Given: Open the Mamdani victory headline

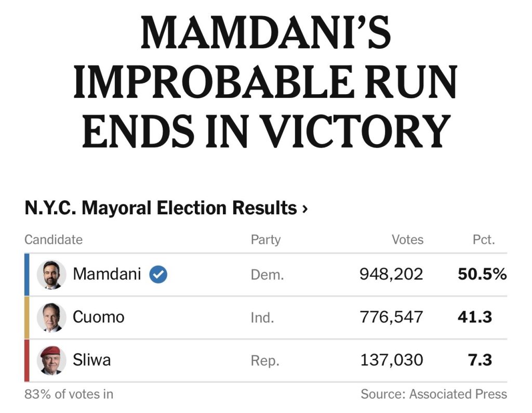Looking at the screenshot, I should pyautogui.click(x=265, y=83).
